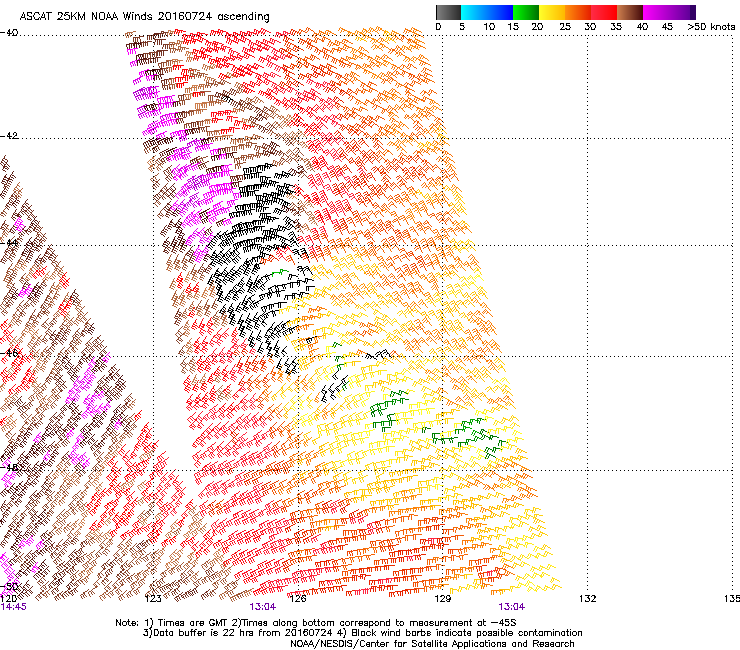Image resolution: width=740 pixels, height=650 pixels.
Task: Click the legend tick label '40'
Action: [x=642, y=27]
